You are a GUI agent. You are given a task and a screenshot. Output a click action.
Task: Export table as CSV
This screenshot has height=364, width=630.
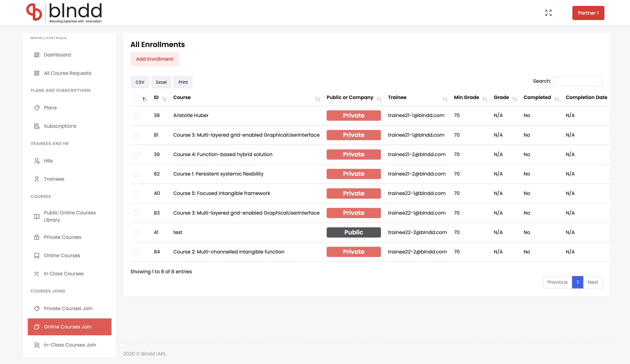140,82
